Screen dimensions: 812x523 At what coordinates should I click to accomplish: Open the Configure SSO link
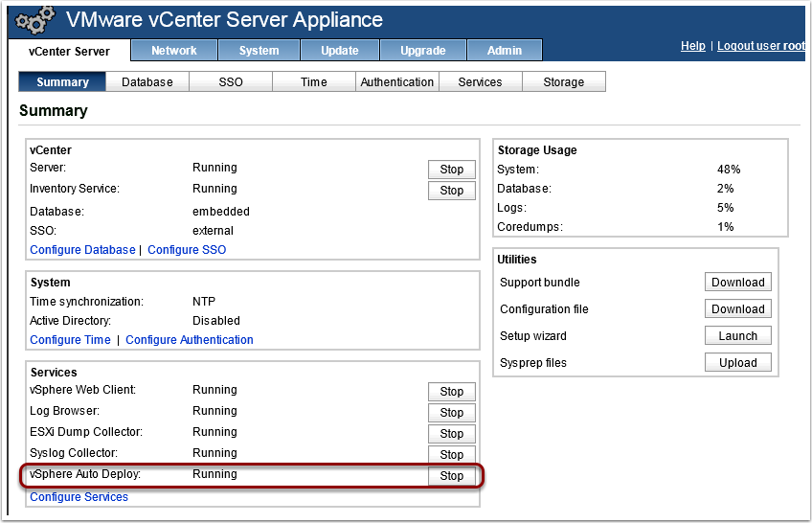pyautogui.click(x=187, y=250)
